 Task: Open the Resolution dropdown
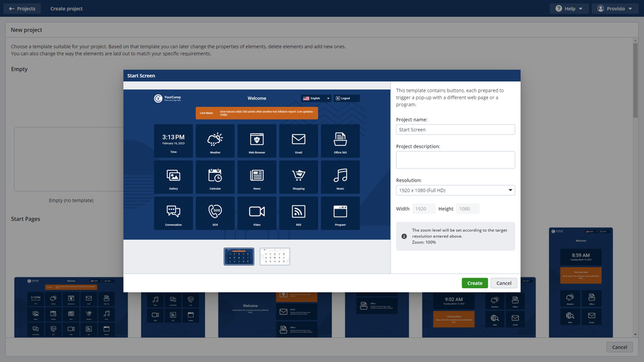pyautogui.click(x=455, y=190)
